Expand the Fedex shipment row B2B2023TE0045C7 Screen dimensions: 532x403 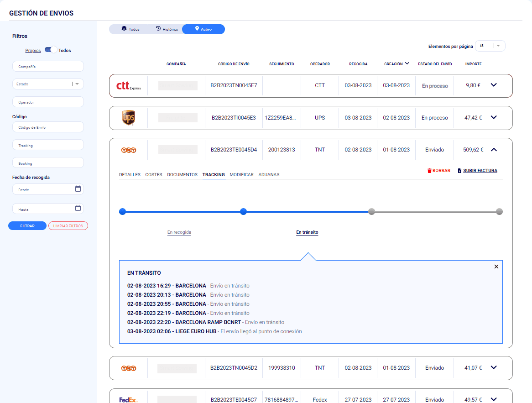[x=494, y=399]
